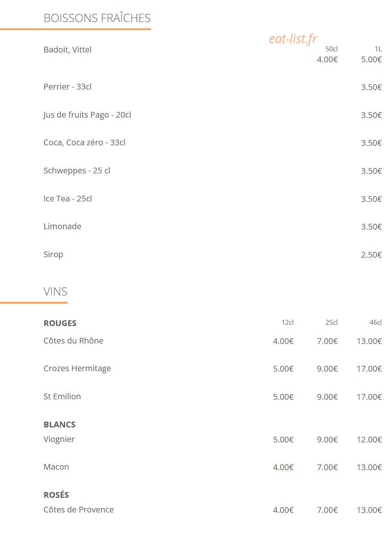Viewport: 392px width, 534px height.
Task: Select the Limonade item
Action: click(62, 226)
